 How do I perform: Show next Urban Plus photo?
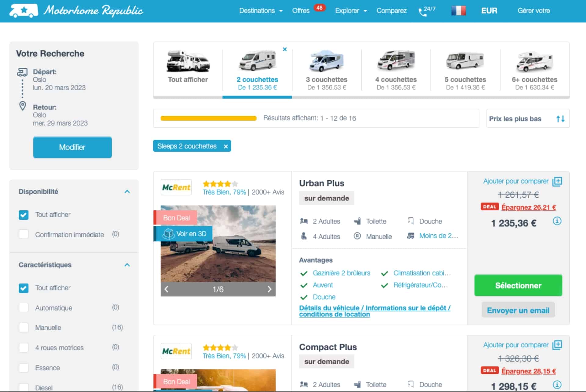[x=269, y=289]
